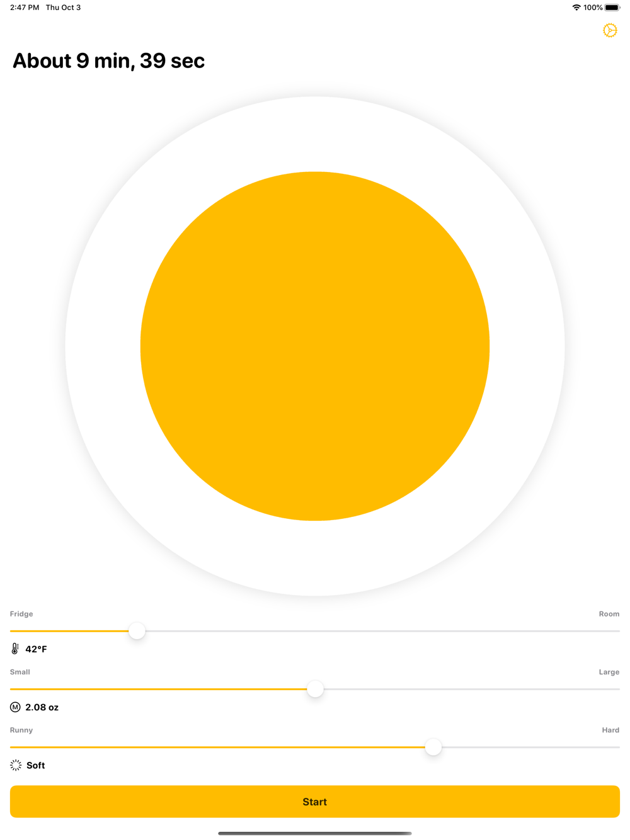Check the battery icon in status bar

tap(612, 8)
